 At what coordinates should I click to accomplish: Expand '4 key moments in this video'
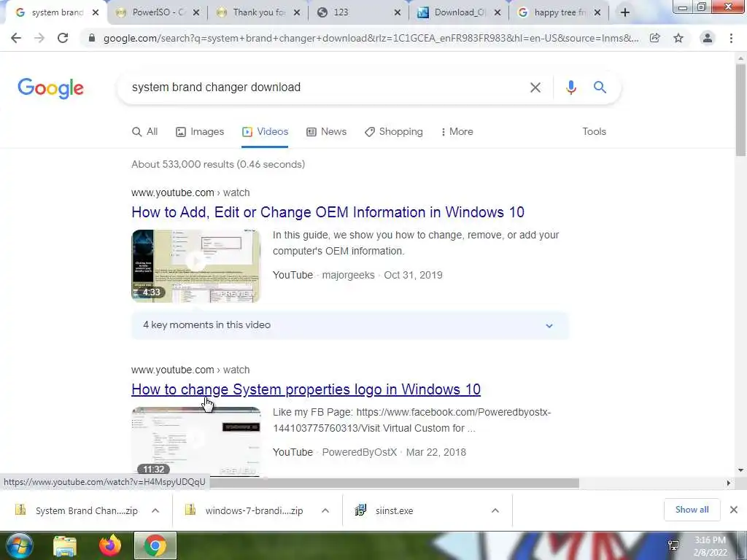350,325
